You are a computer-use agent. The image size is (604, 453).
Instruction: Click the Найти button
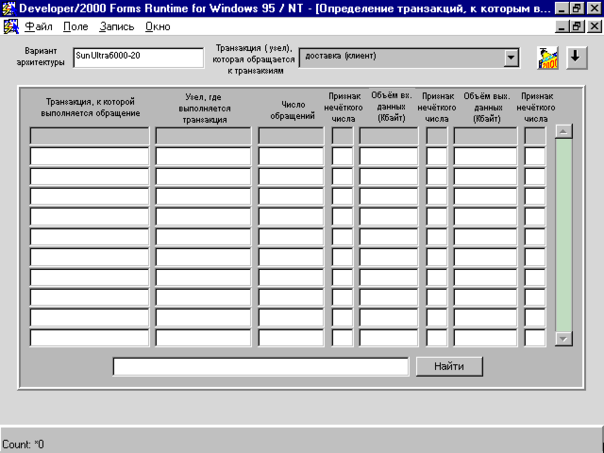(x=449, y=366)
